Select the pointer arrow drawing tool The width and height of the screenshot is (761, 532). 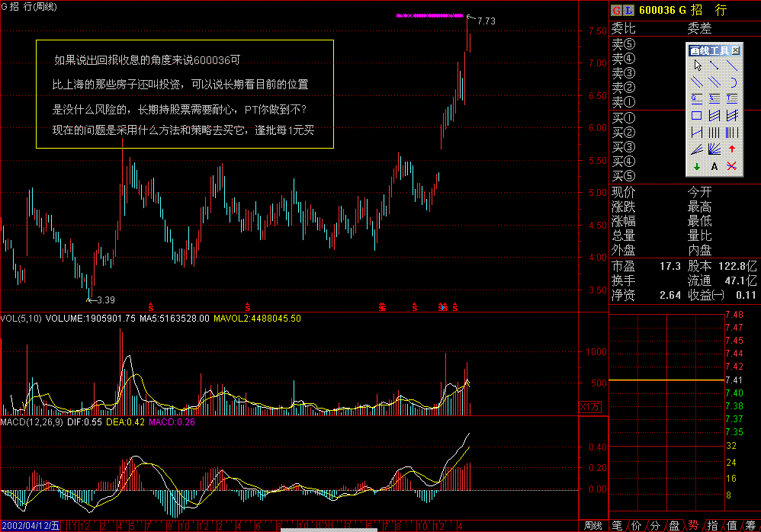(x=698, y=66)
